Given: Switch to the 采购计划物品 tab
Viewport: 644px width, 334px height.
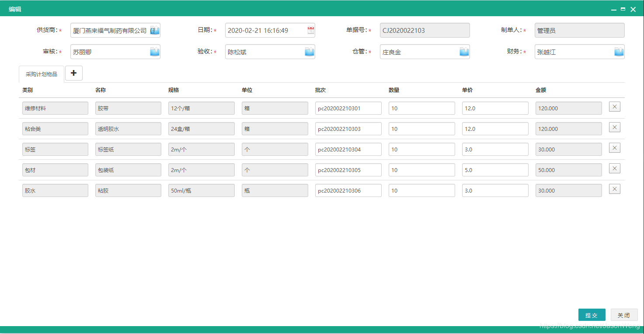Looking at the screenshot, I should pyautogui.click(x=42, y=74).
